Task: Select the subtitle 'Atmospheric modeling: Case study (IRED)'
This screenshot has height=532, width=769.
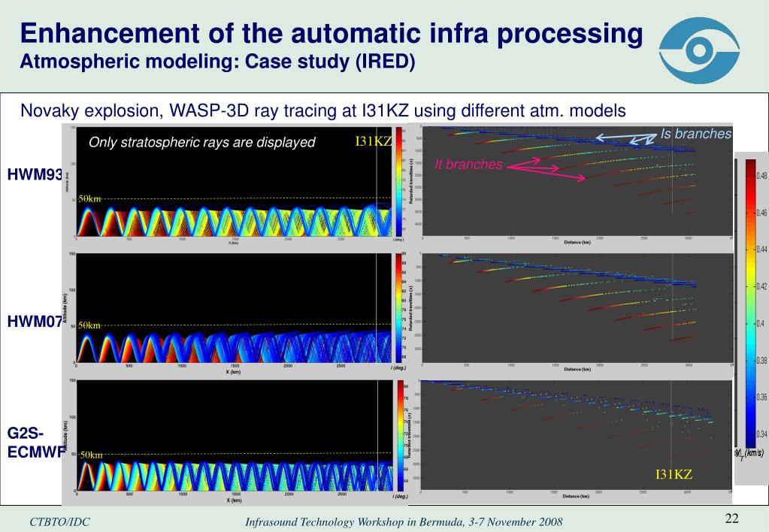Action: (217, 62)
